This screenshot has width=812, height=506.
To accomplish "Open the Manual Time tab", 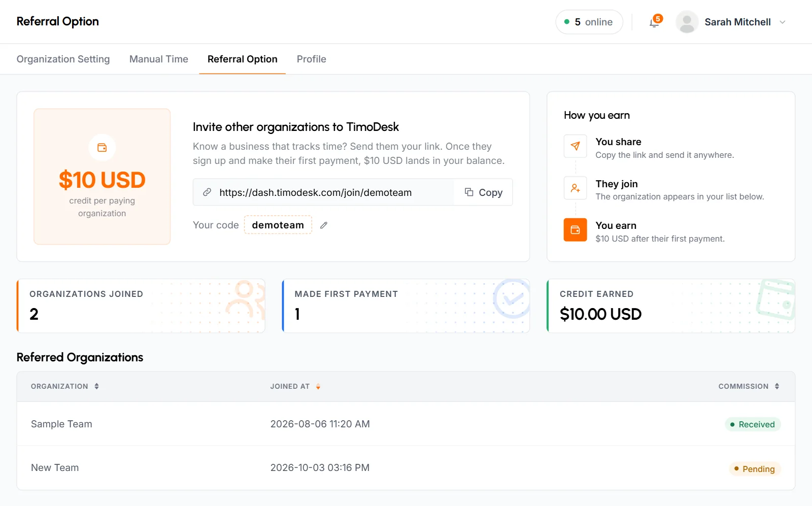I will [159, 59].
